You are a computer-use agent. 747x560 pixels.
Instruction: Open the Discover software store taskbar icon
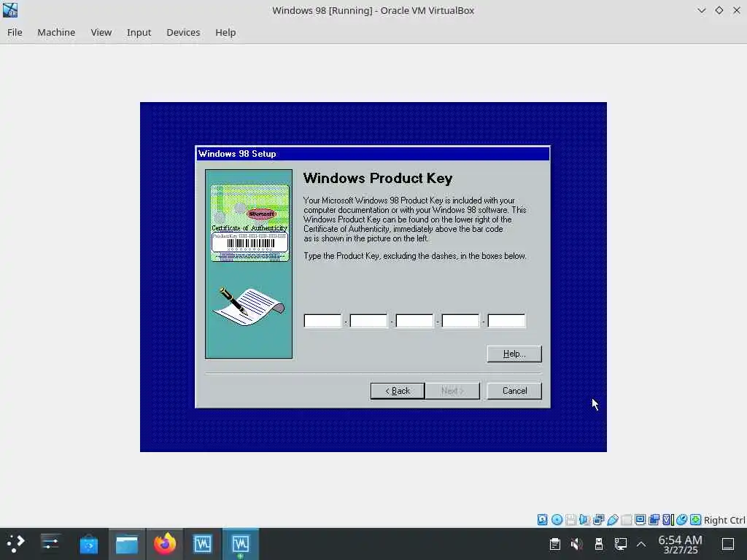click(88, 543)
